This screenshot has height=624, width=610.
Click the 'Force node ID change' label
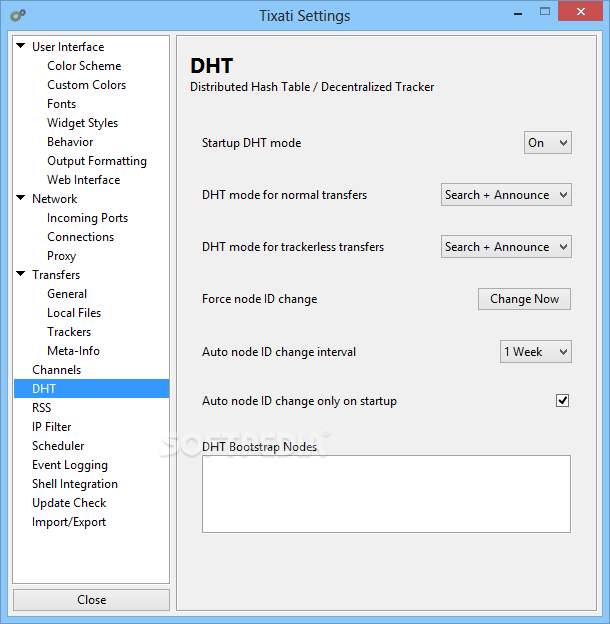coord(259,299)
